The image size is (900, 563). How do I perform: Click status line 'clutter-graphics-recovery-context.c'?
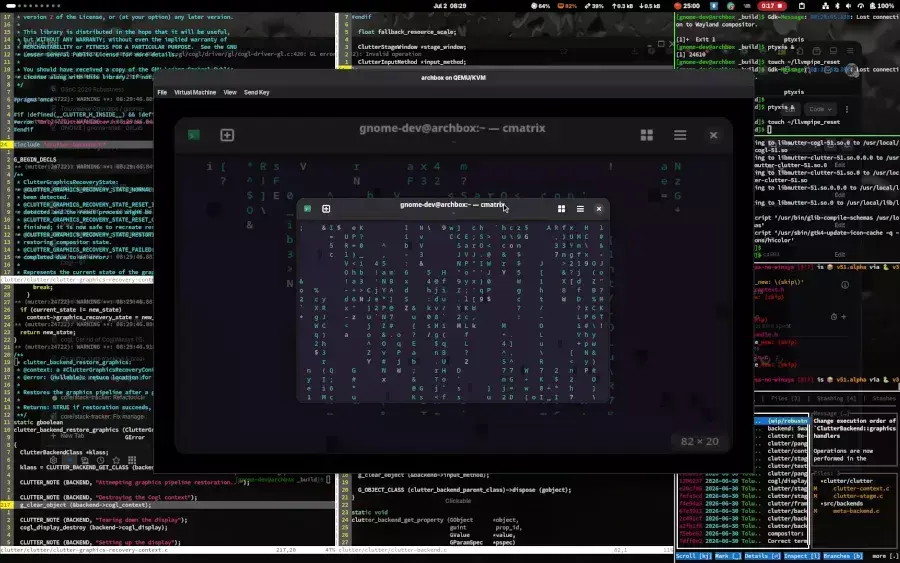click(x=84, y=550)
